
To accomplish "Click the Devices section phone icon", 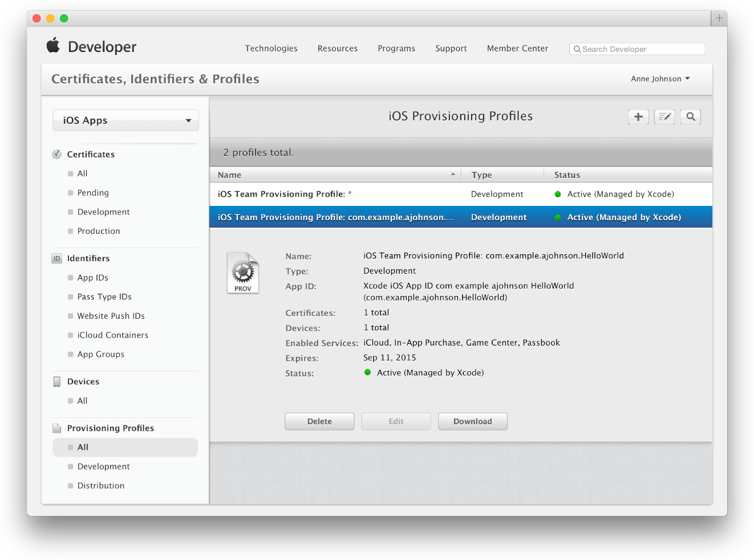I will pyautogui.click(x=57, y=382).
